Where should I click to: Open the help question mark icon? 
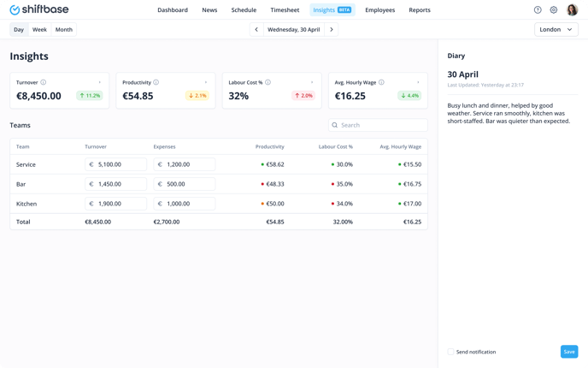[x=538, y=10]
